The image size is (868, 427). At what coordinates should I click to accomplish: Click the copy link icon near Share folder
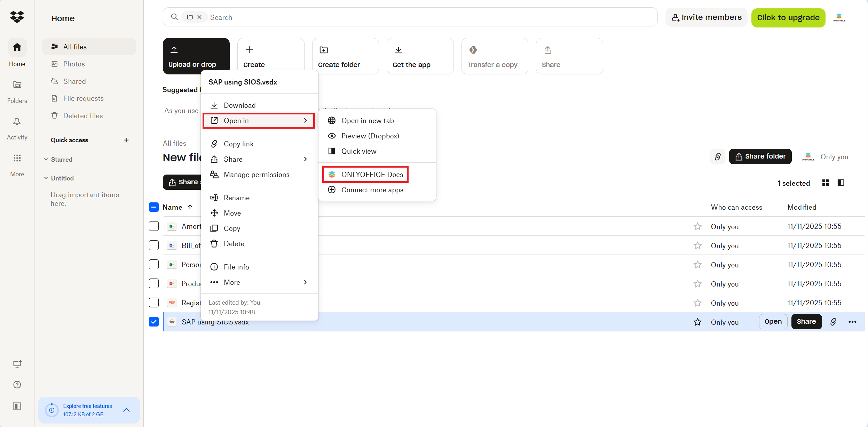[x=718, y=156]
